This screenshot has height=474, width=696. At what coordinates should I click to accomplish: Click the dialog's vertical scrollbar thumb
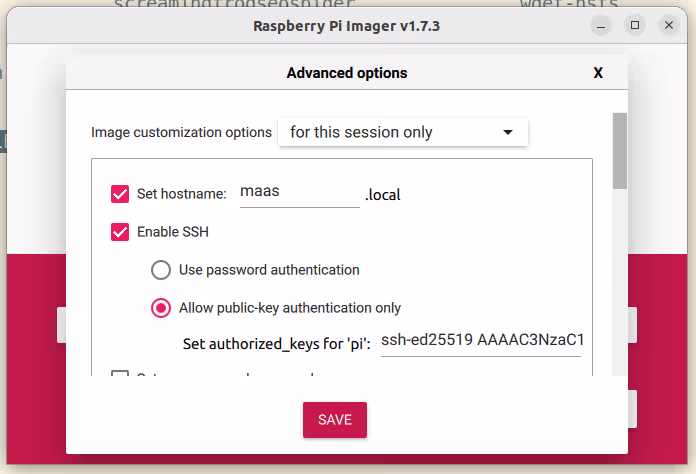tap(620, 150)
